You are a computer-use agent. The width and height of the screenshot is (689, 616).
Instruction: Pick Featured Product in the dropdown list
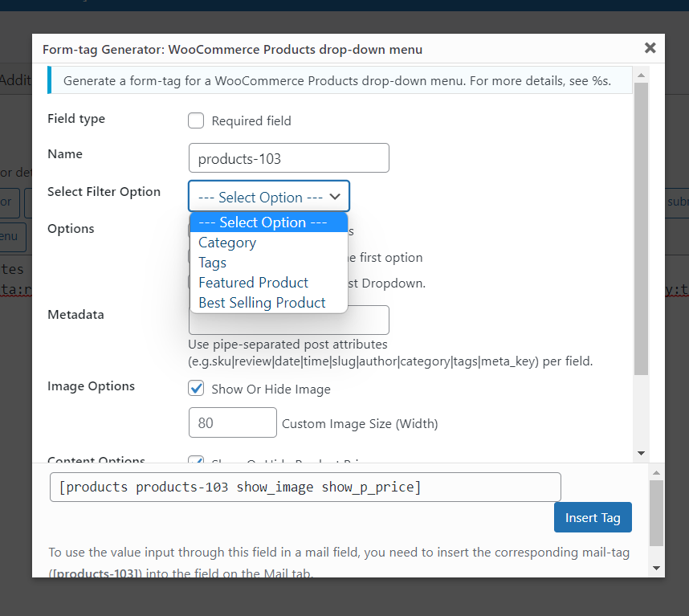[x=268, y=283]
